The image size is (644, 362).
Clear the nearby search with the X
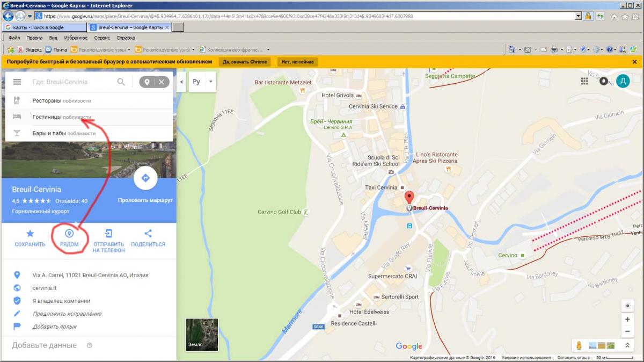(161, 82)
